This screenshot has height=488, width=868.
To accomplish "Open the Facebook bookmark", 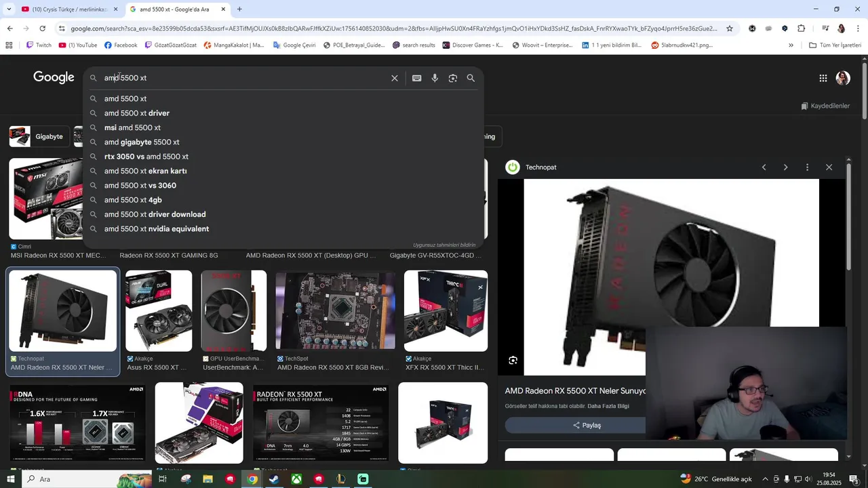I will pos(121,45).
